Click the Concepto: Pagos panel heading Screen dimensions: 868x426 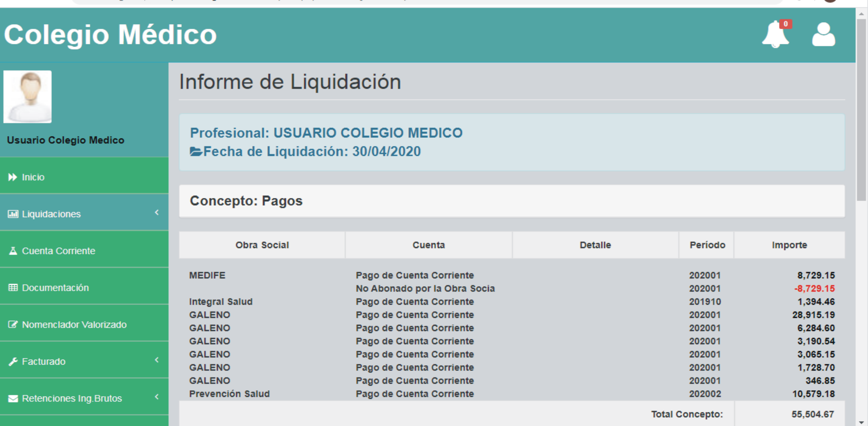(x=246, y=201)
